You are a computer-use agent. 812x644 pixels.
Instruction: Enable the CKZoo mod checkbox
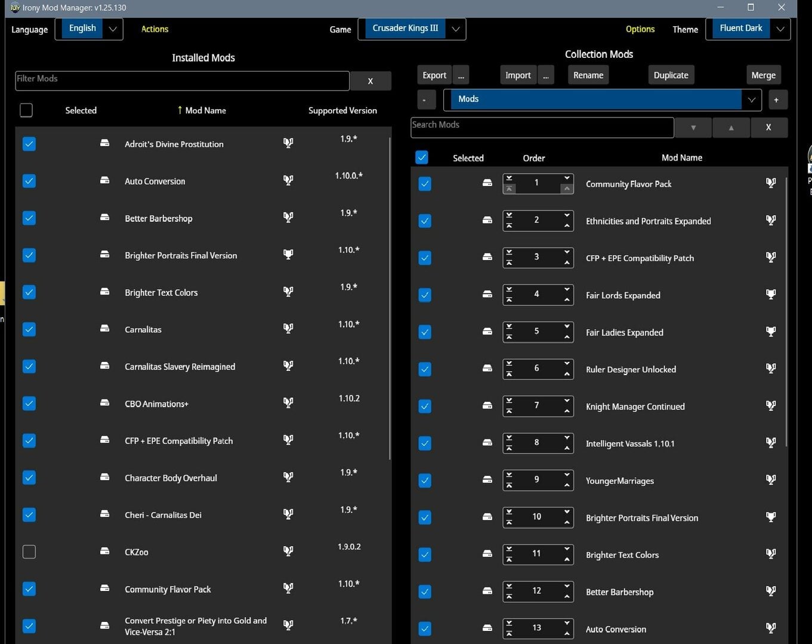pos(29,552)
